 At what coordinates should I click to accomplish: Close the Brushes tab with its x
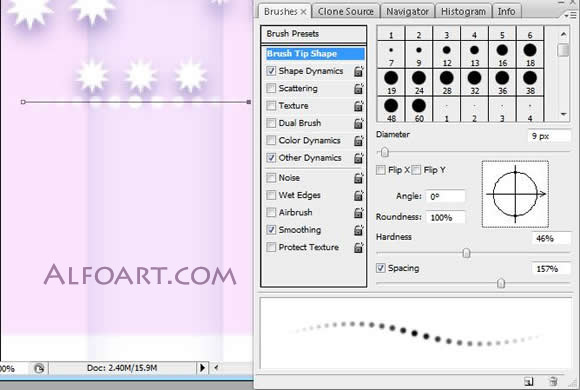coord(303,12)
